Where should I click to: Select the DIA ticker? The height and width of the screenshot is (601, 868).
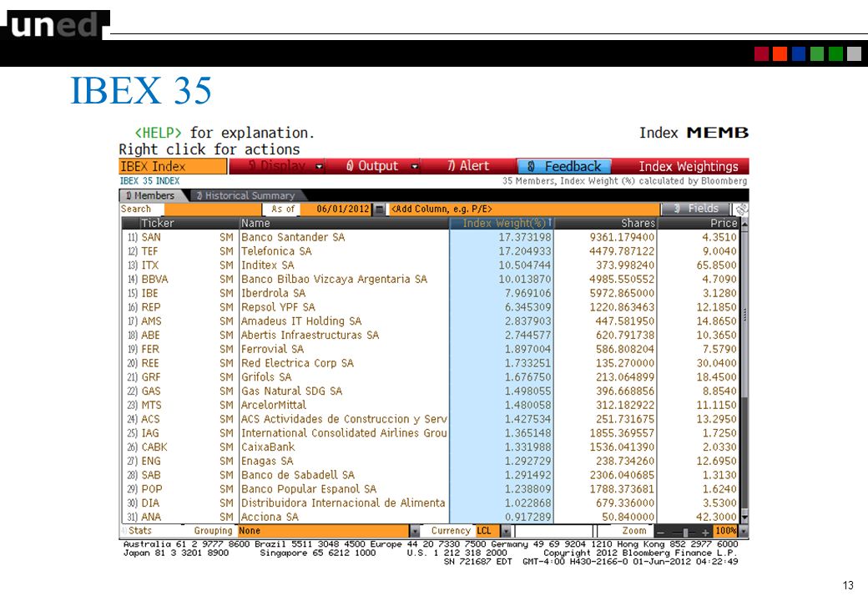(150, 503)
